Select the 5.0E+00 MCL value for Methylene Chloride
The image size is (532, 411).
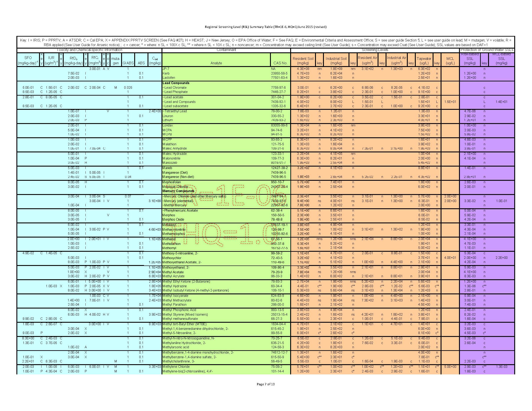[x=450, y=367]
